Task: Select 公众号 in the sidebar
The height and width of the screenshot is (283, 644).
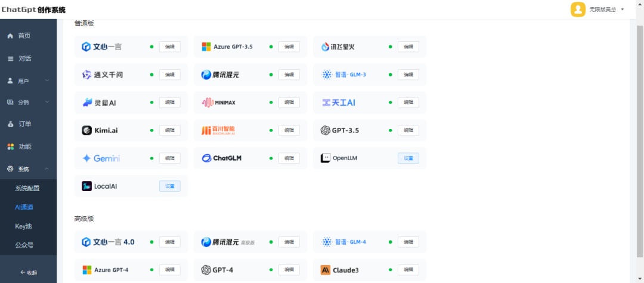Action: (24, 245)
